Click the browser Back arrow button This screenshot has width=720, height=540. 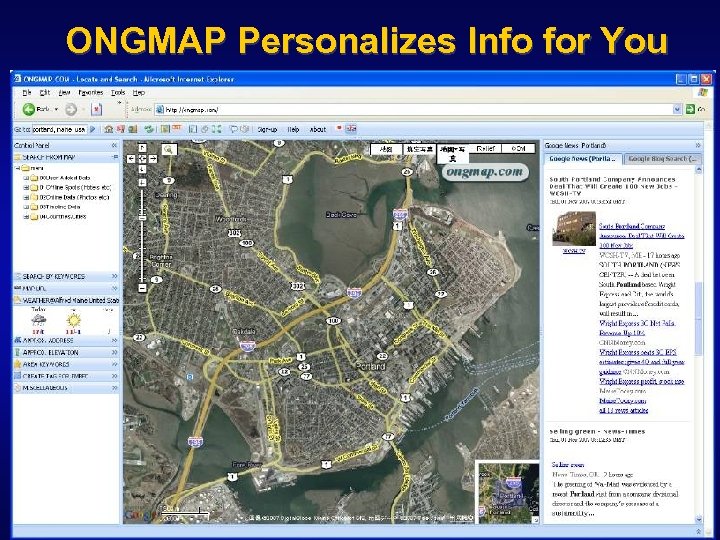[x=29, y=109]
